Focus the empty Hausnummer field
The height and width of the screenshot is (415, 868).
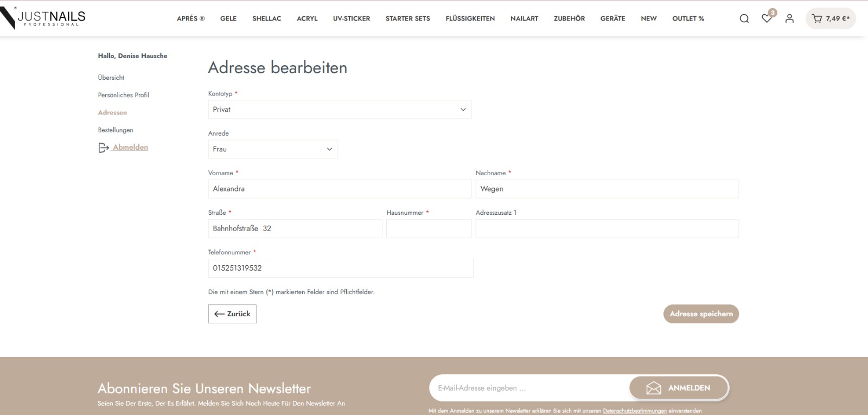click(x=429, y=228)
